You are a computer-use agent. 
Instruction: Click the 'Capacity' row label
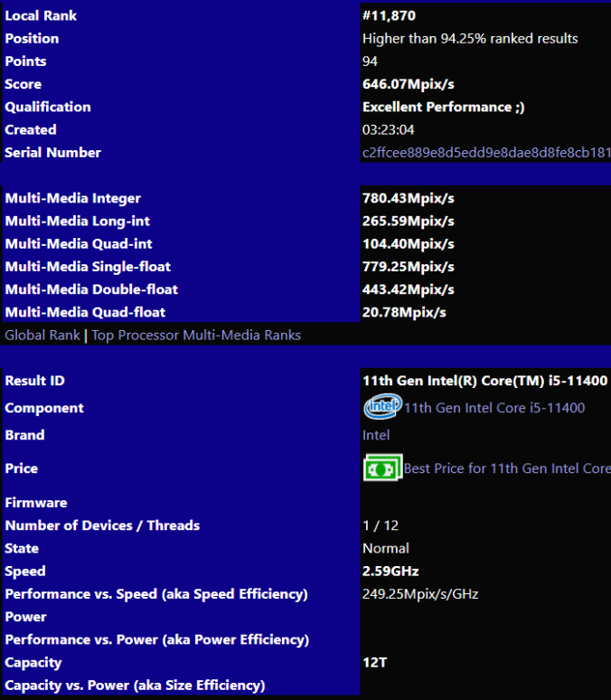coord(33,663)
